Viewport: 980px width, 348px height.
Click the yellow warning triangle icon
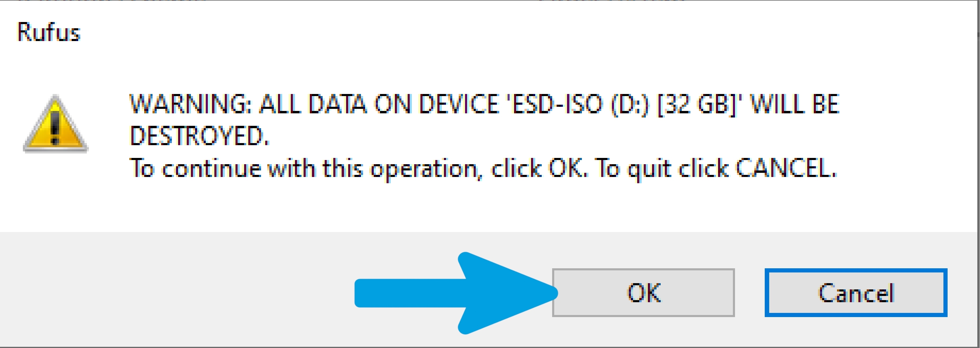point(56,124)
